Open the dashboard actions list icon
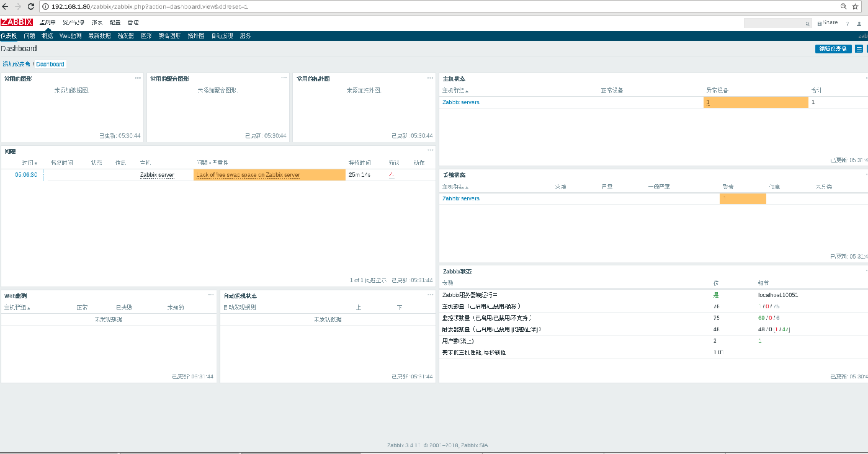This screenshot has width=868, height=454. [859, 48]
